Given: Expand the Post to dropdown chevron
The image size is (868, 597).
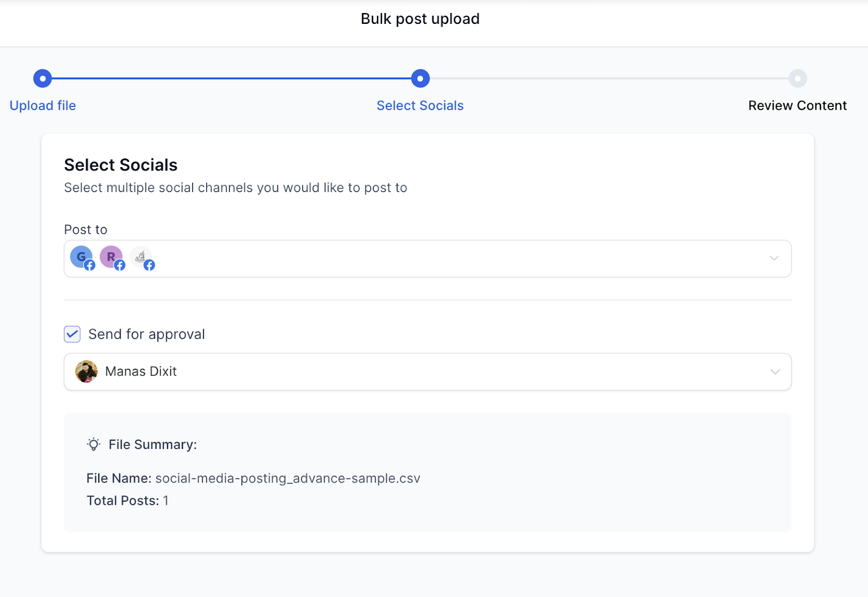Looking at the screenshot, I should [x=774, y=258].
